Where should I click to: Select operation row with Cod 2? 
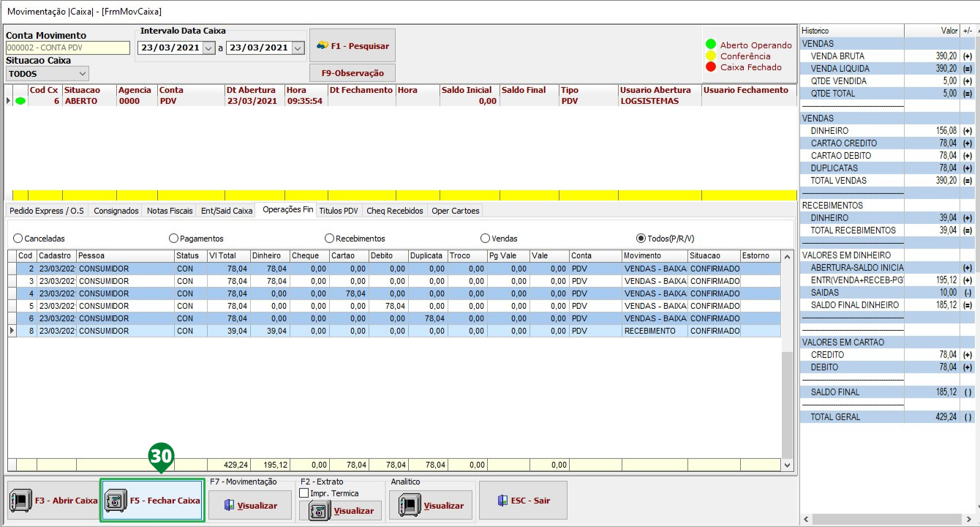click(x=395, y=269)
